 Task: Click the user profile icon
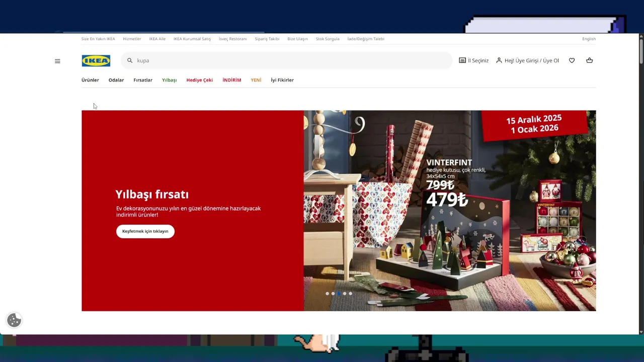pyautogui.click(x=499, y=60)
